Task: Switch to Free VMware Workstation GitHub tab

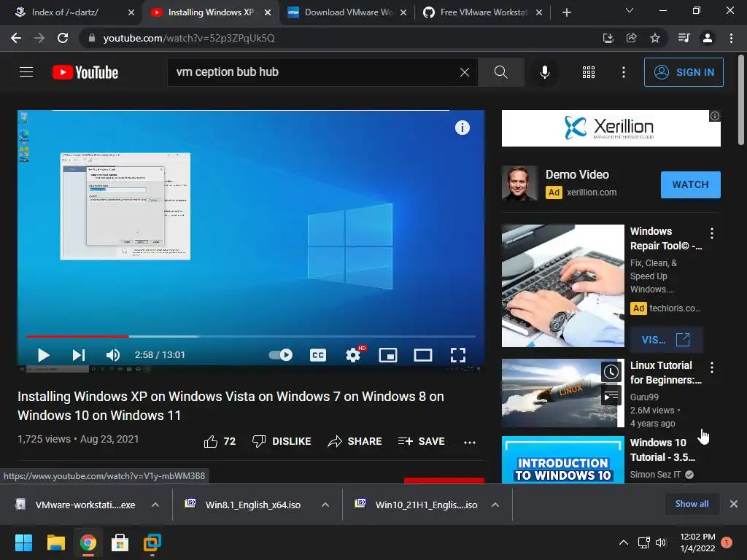Action: 483,12
